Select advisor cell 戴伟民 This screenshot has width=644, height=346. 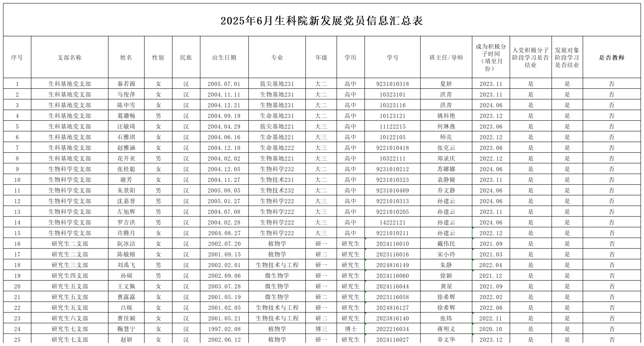pyautogui.click(x=446, y=244)
